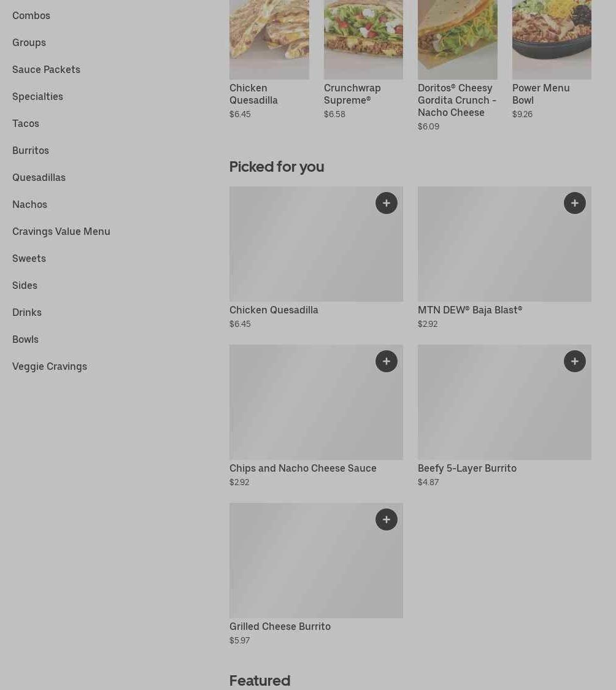View the Power Menu Bowl photo

tap(552, 39)
